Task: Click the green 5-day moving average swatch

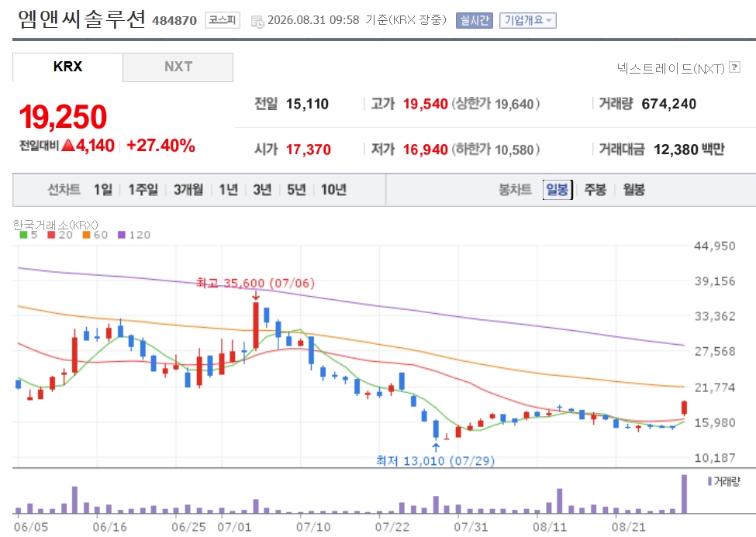Action: (x=23, y=235)
